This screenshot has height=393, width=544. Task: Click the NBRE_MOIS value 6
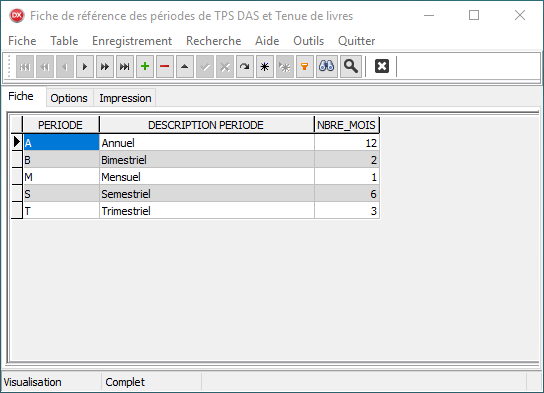click(347, 194)
